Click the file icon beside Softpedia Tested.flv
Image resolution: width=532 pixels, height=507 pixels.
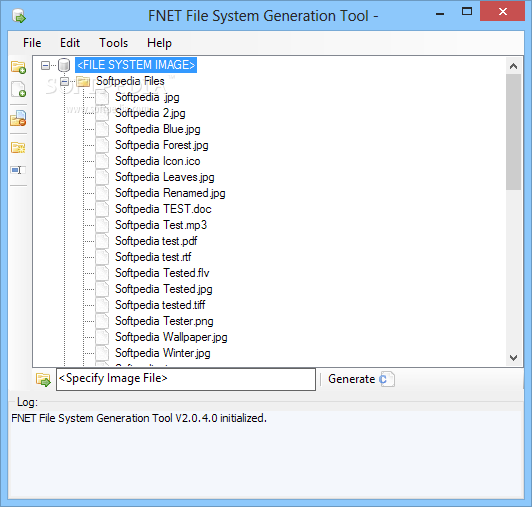(x=102, y=273)
